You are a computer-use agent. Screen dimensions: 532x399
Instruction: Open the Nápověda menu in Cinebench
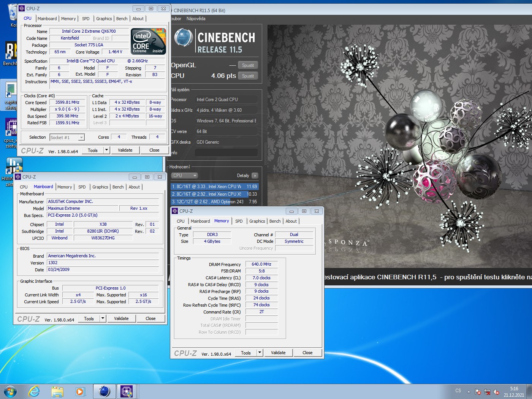tap(196, 19)
